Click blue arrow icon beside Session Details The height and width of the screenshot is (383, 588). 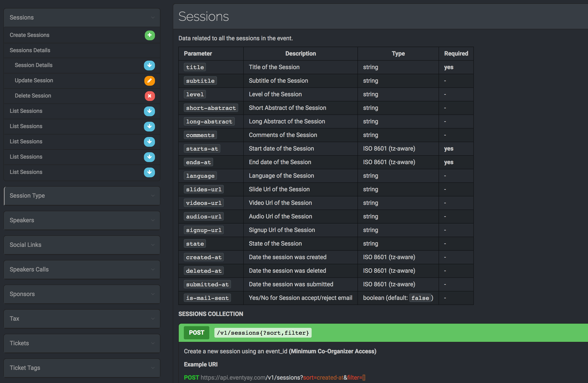point(149,65)
